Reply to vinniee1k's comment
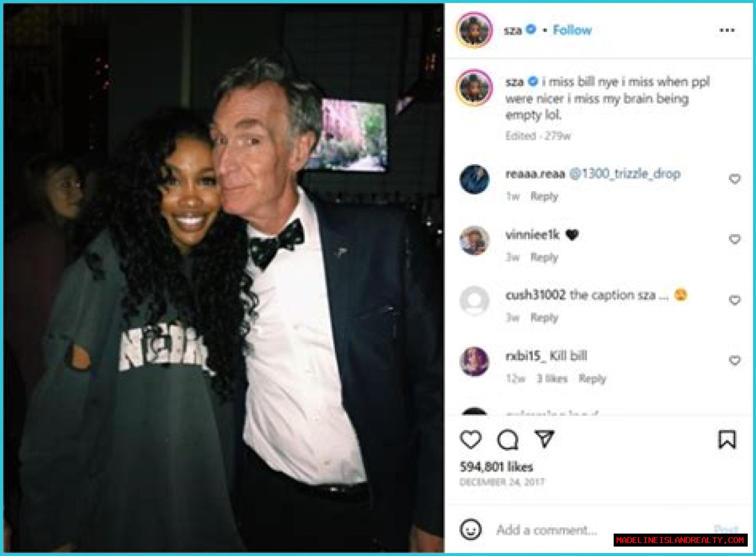The width and height of the screenshot is (756, 556). [544, 257]
